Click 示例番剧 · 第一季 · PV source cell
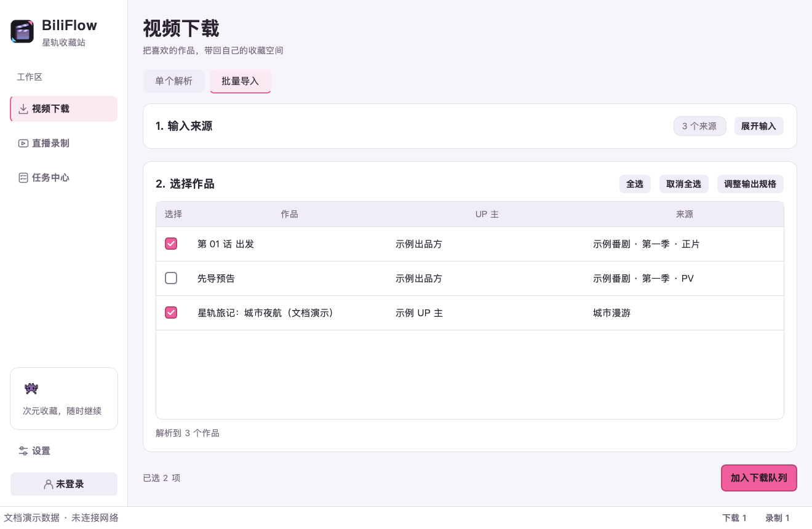Image resolution: width=812 pixels, height=529 pixels. click(643, 279)
